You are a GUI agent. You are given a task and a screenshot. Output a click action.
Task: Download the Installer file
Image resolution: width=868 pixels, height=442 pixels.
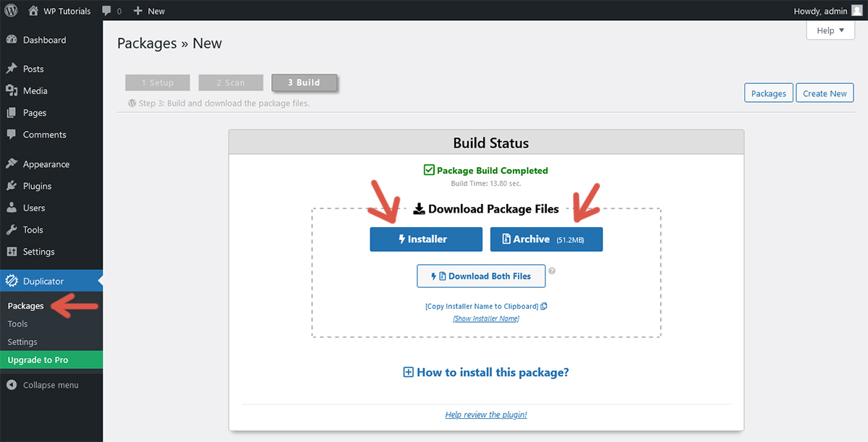pos(426,239)
